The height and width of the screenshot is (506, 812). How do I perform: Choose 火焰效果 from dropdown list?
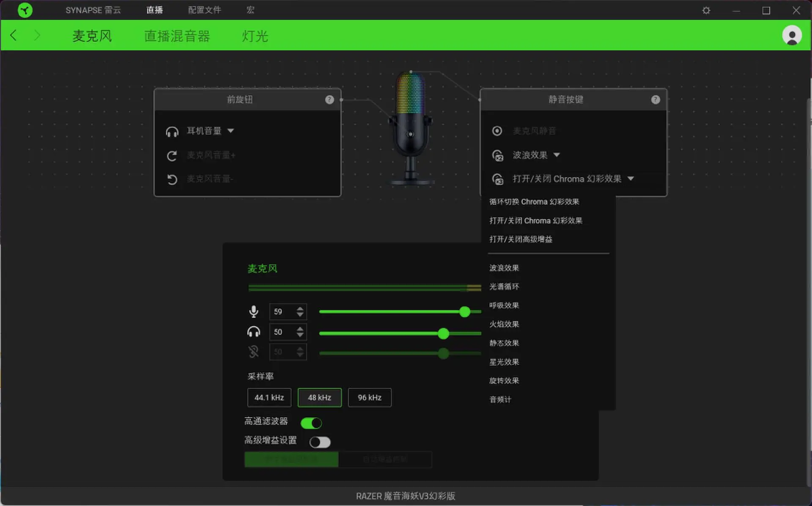coord(504,324)
